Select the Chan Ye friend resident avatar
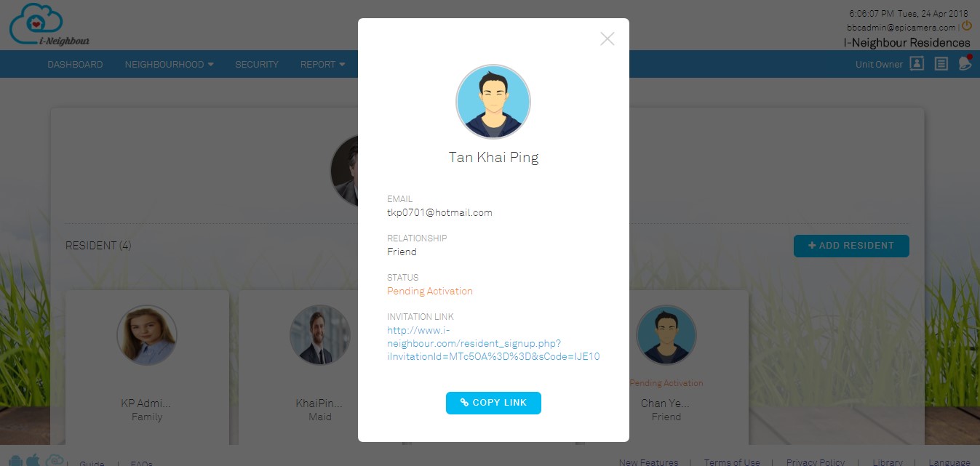 [666, 335]
